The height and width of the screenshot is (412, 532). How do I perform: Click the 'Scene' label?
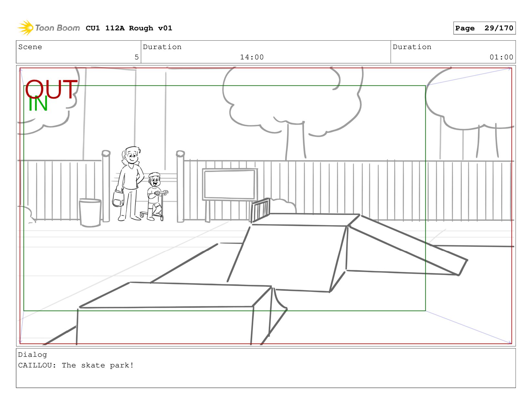tap(30, 47)
